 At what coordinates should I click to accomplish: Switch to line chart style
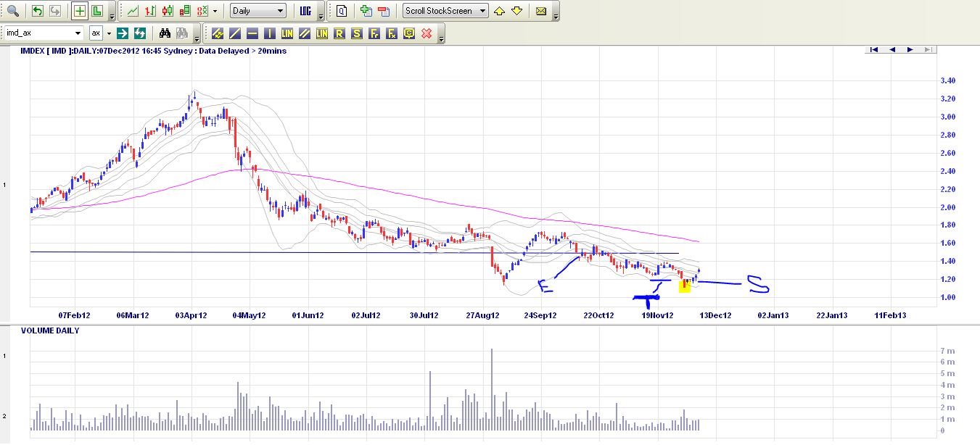(x=133, y=11)
